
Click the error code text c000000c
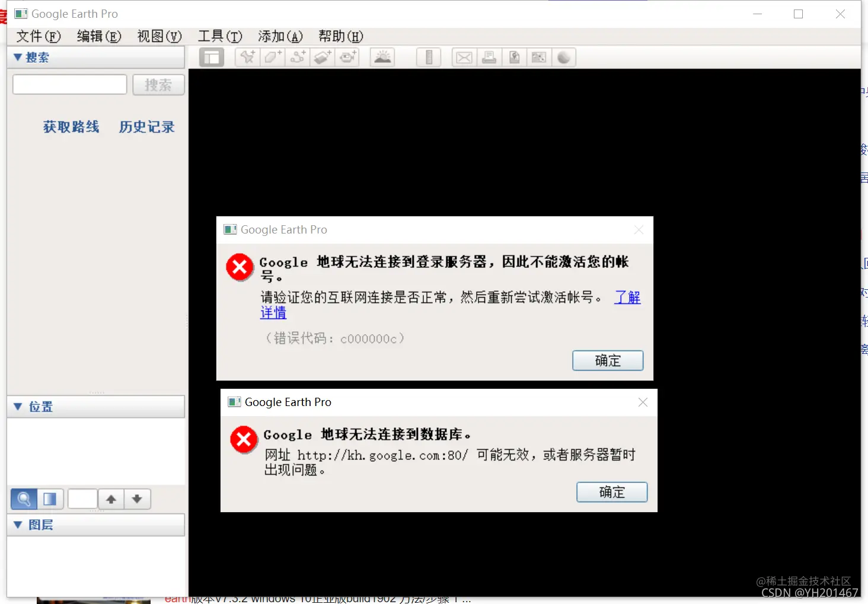368,338
